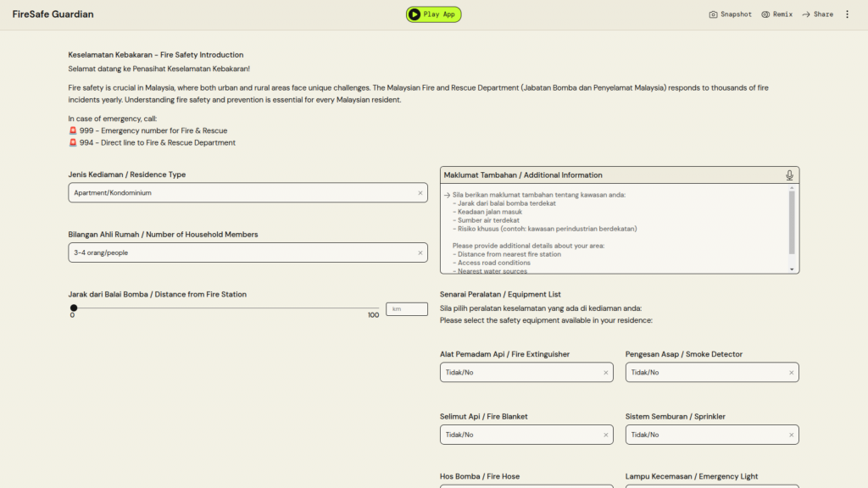Open the Jenis Kediaman residence type dropdown
The width and height of the screenshot is (868, 488).
coord(237,193)
